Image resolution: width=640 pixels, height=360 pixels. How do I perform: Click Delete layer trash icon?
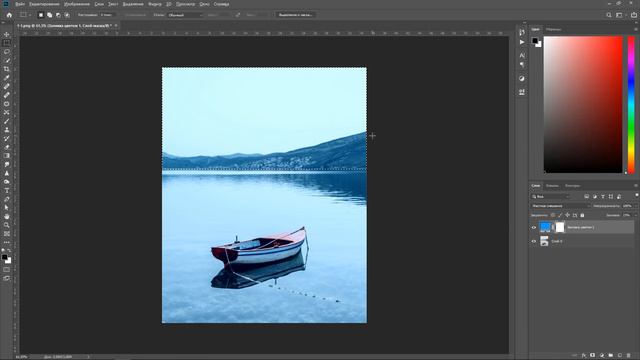coord(629,356)
